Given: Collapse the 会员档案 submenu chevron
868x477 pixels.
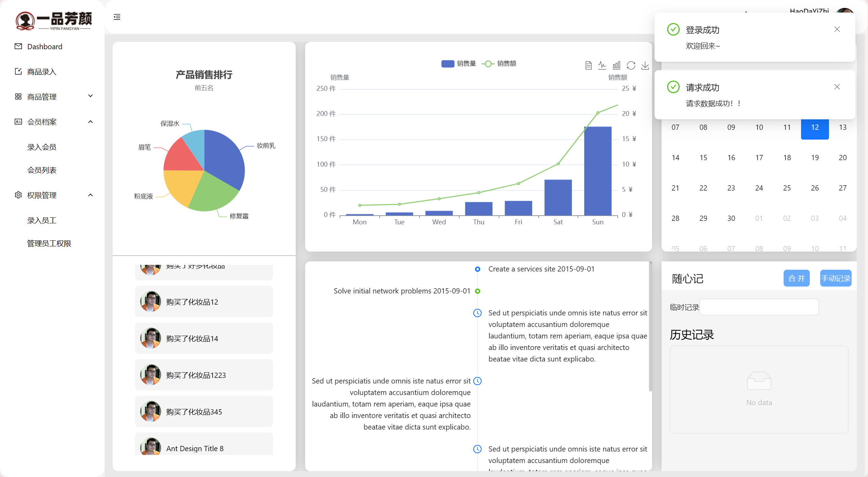Looking at the screenshot, I should (91, 122).
